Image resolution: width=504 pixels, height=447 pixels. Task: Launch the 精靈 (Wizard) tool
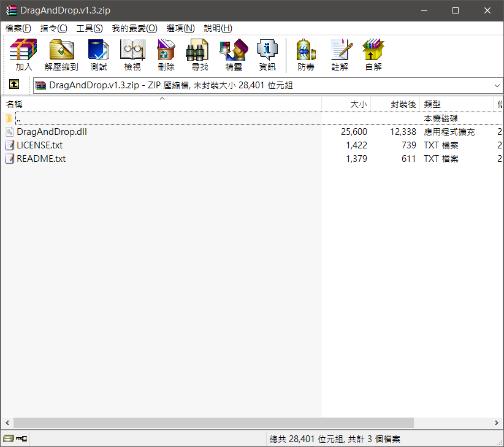click(233, 55)
